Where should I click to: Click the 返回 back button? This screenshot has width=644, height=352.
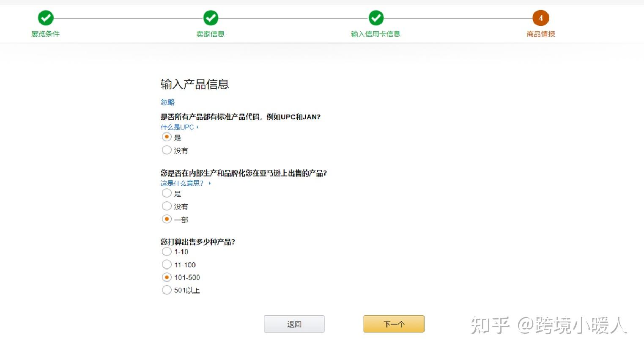point(294,324)
